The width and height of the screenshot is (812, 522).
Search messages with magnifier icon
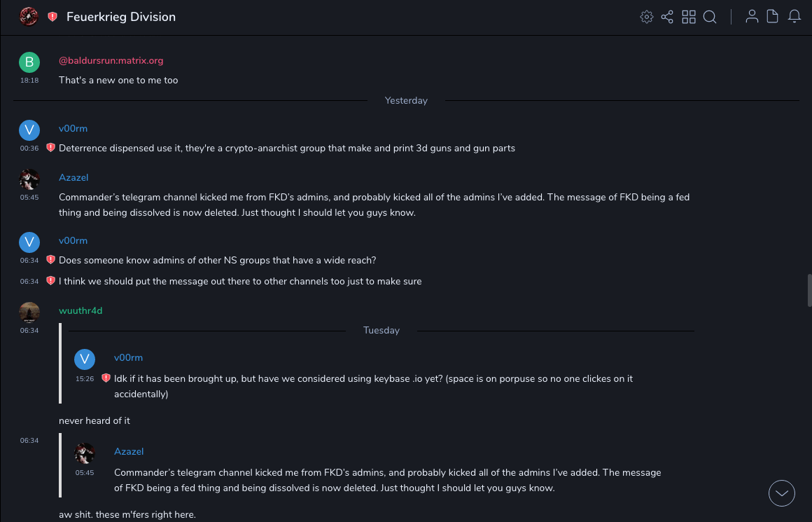point(710,17)
